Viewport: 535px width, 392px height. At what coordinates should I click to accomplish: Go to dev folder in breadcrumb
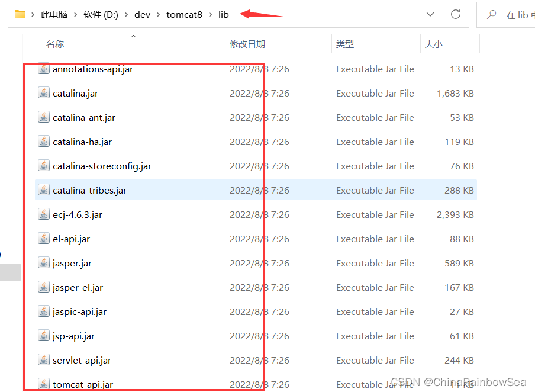point(142,15)
